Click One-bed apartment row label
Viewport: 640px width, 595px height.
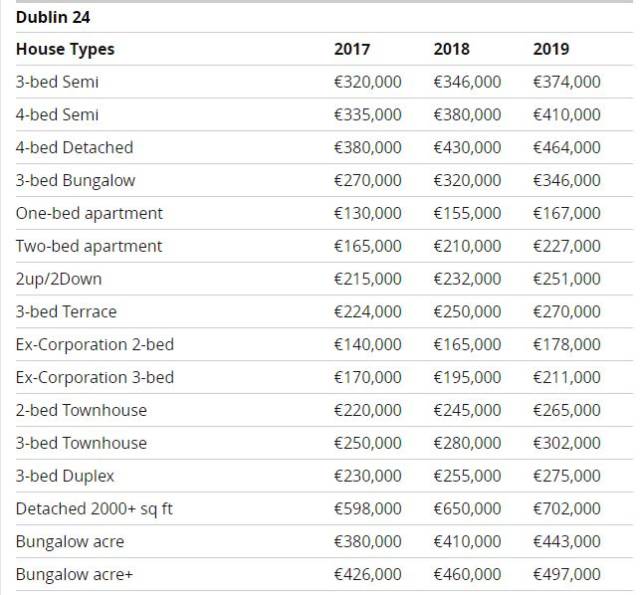coord(89,213)
